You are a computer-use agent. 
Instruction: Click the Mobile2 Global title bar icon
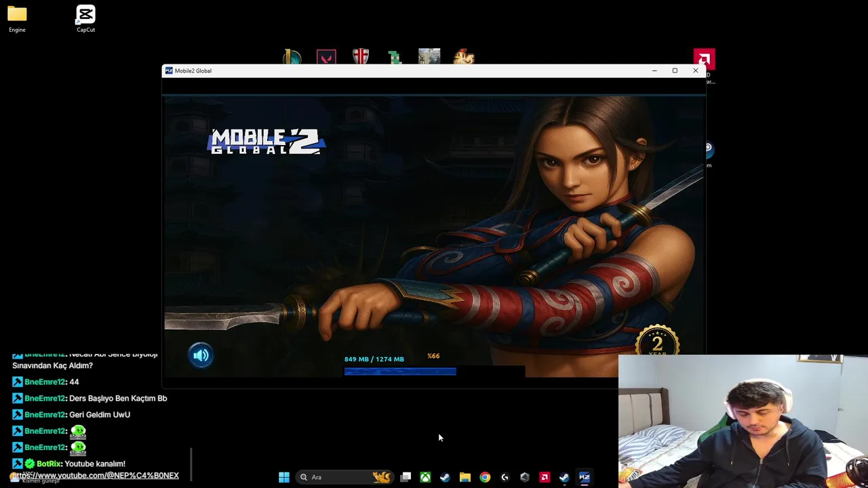point(169,70)
